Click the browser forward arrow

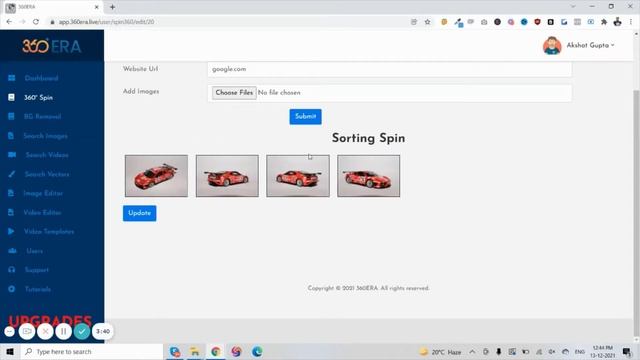22,22
